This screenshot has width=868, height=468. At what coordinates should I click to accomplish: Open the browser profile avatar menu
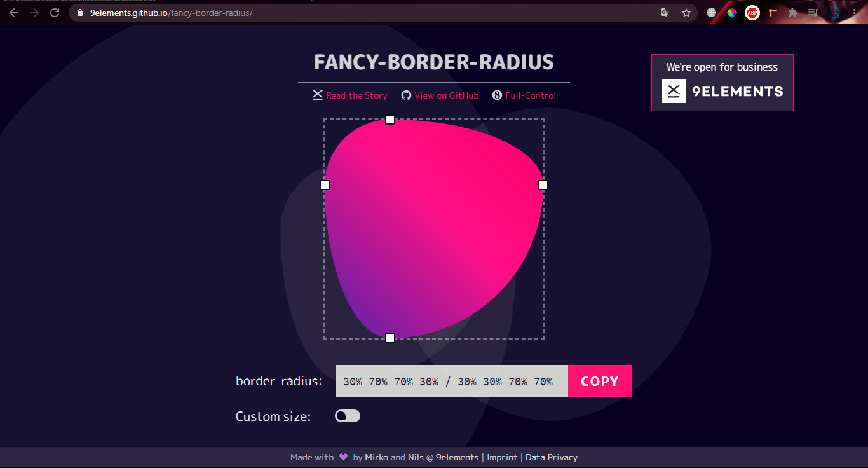click(834, 12)
